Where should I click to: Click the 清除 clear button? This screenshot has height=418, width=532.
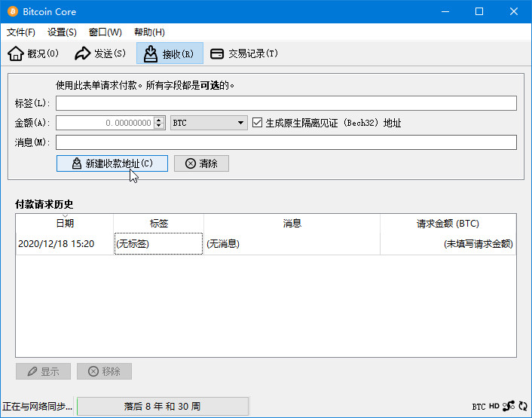(201, 163)
